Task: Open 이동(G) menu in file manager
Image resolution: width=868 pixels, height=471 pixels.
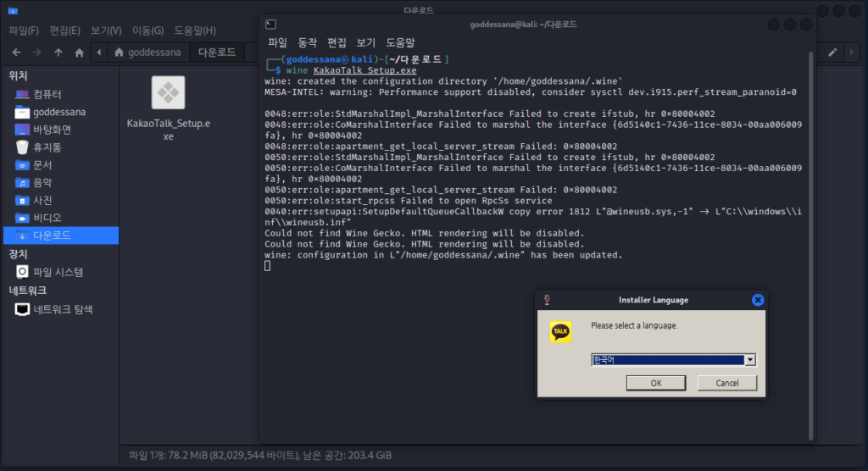Action: [147, 30]
